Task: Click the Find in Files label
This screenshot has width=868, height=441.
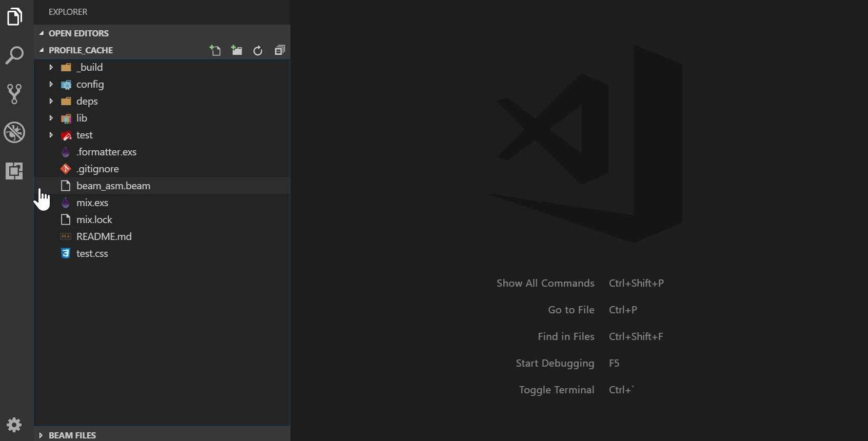Action: (566, 336)
